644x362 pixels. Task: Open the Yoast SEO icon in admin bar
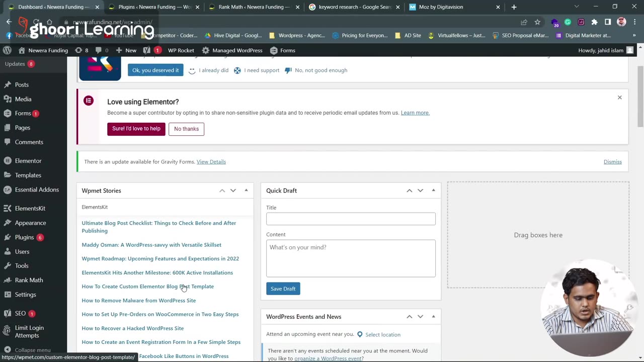[x=152, y=50]
